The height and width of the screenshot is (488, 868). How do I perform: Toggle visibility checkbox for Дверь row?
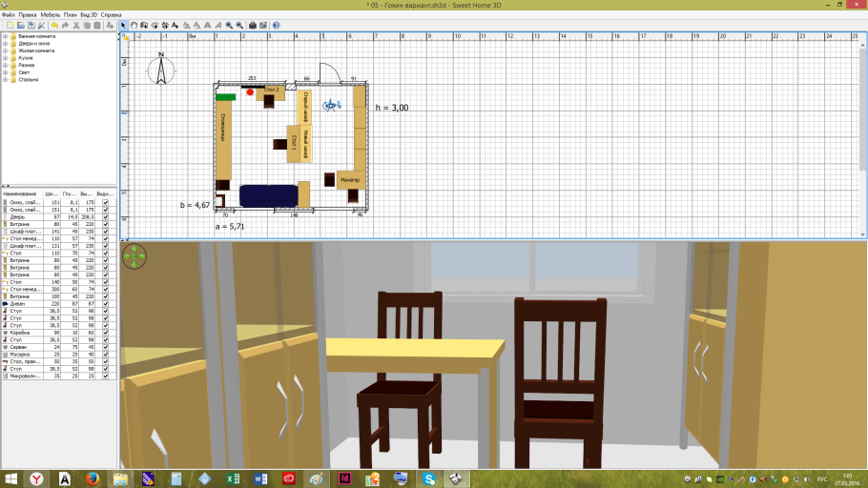105,217
